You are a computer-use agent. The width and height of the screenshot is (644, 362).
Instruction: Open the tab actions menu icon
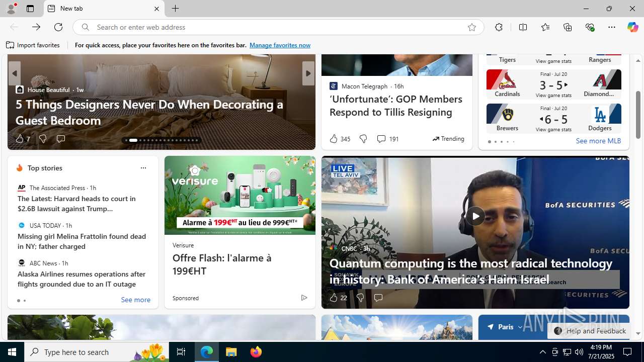click(x=30, y=9)
